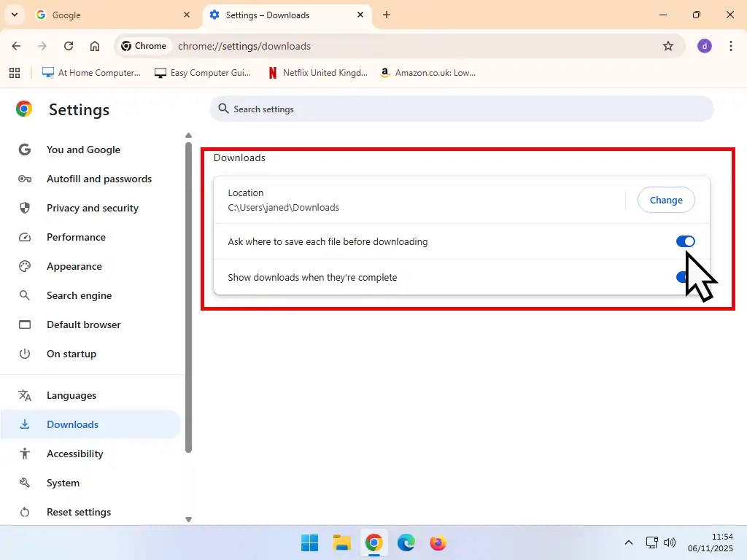Select the Privacy and security shield icon

(x=24, y=208)
